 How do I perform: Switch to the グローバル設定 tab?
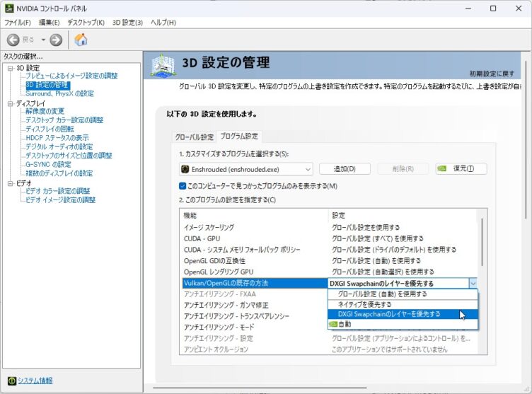[x=194, y=137]
